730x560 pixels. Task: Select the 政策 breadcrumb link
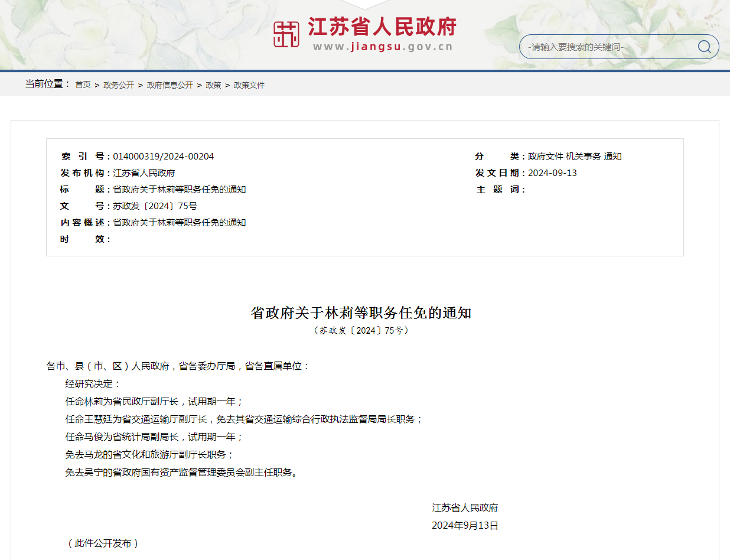click(x=213, y=85)
